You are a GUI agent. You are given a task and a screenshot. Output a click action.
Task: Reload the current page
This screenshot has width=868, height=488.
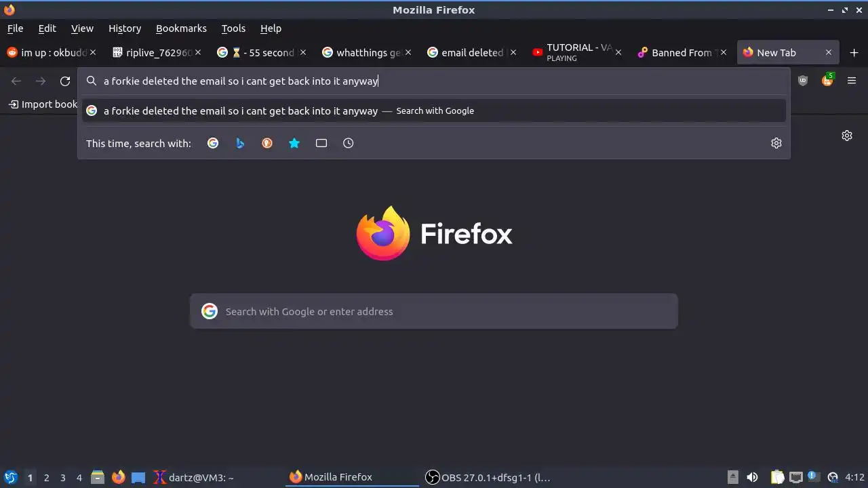point(65,81)
